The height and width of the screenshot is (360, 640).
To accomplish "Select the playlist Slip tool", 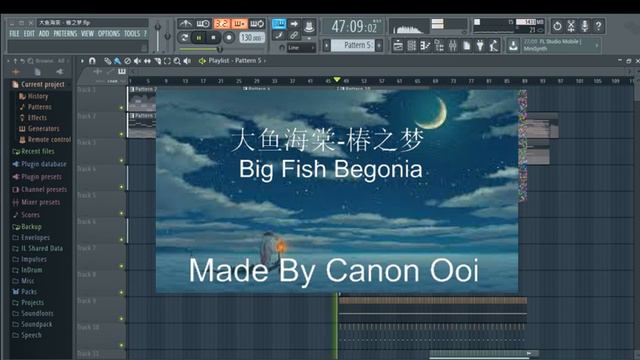I will tap(147, 61).
